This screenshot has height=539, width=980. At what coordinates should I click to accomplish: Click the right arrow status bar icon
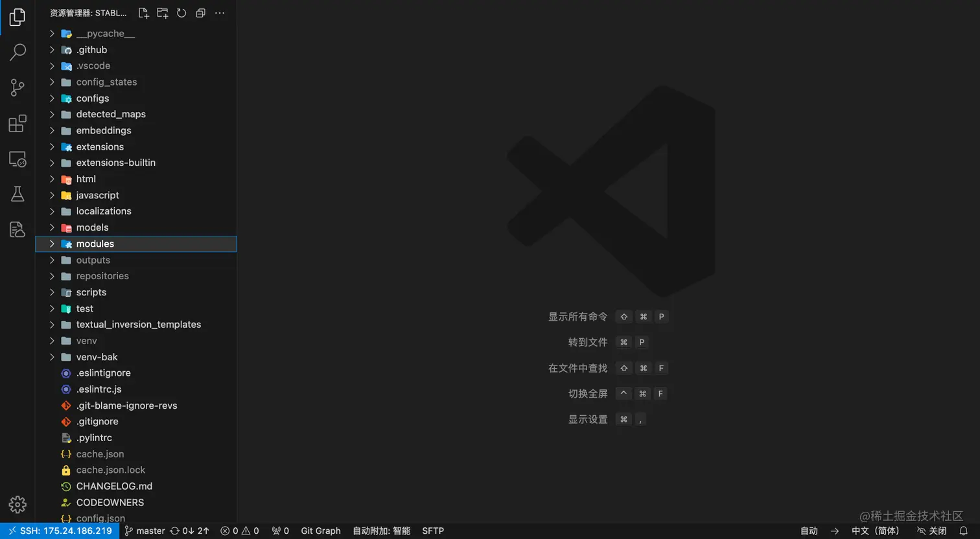tap(835, 531)
